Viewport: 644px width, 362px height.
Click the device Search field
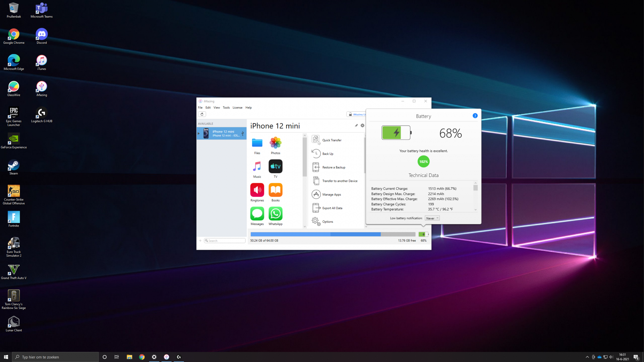tap(225, 241)
